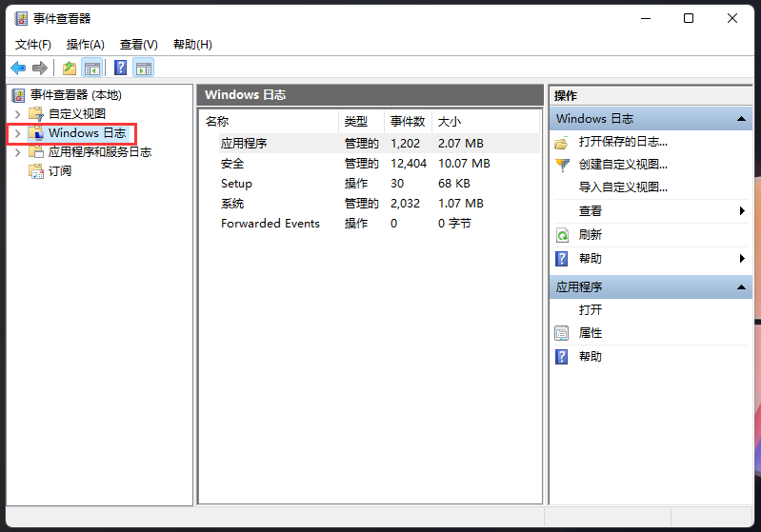Click the open-folder icon beside 打开保存的日志

click(562, 143)
